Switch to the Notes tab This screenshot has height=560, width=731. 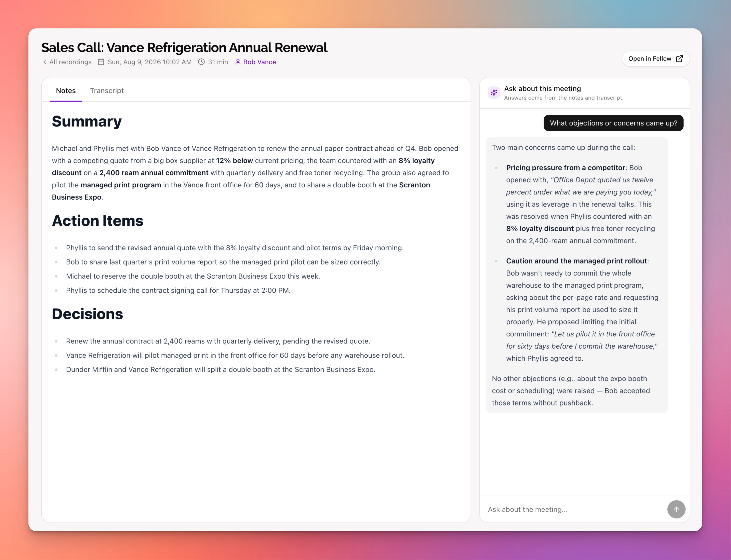pyautogui.click(x=66, y=91)
